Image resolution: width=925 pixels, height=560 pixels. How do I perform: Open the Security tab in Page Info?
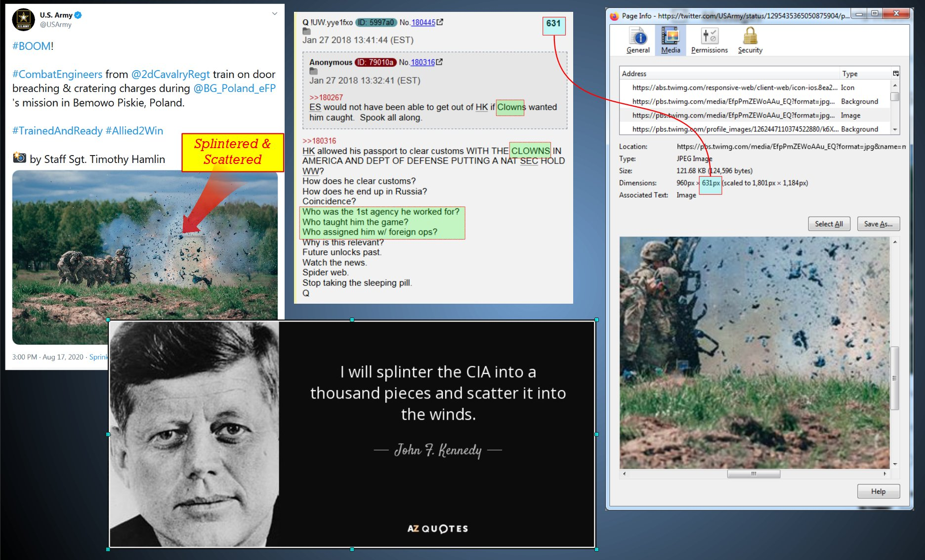coord(750,40)
